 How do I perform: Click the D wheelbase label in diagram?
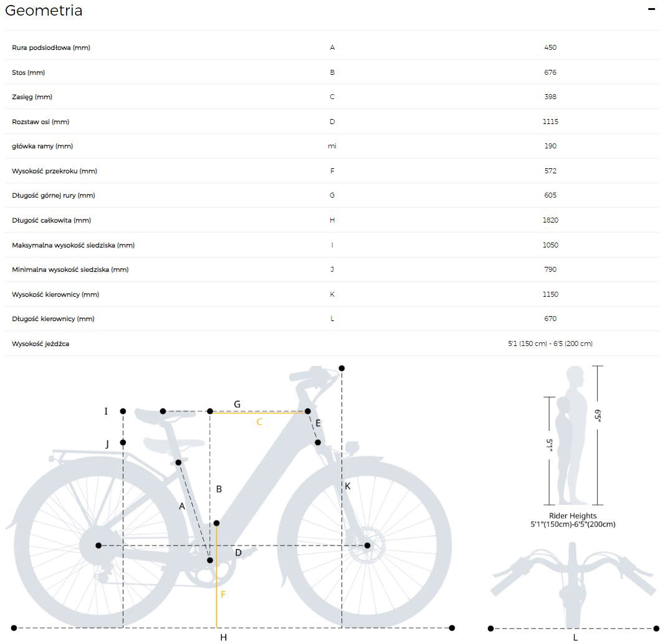pyautogui.click(x=238, y=553)
